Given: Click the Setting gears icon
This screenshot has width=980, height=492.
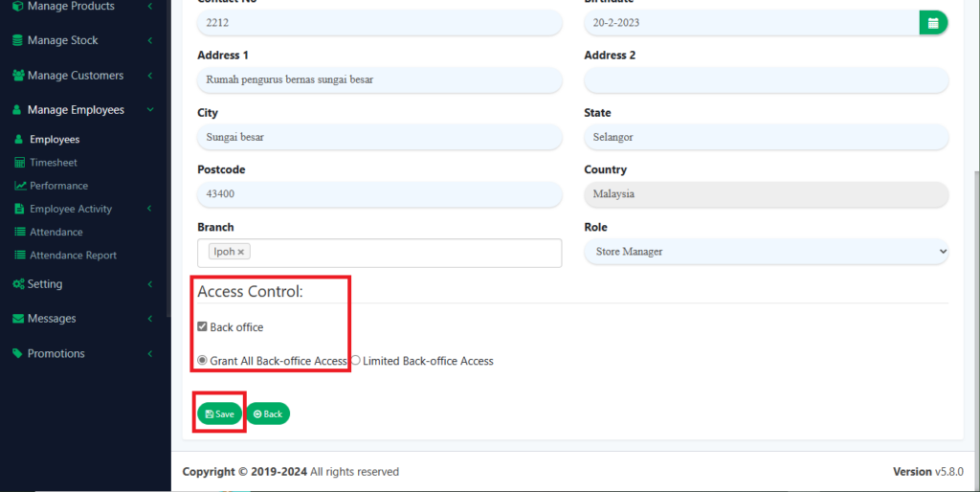Looking at the screenshot, I should 18,284.
